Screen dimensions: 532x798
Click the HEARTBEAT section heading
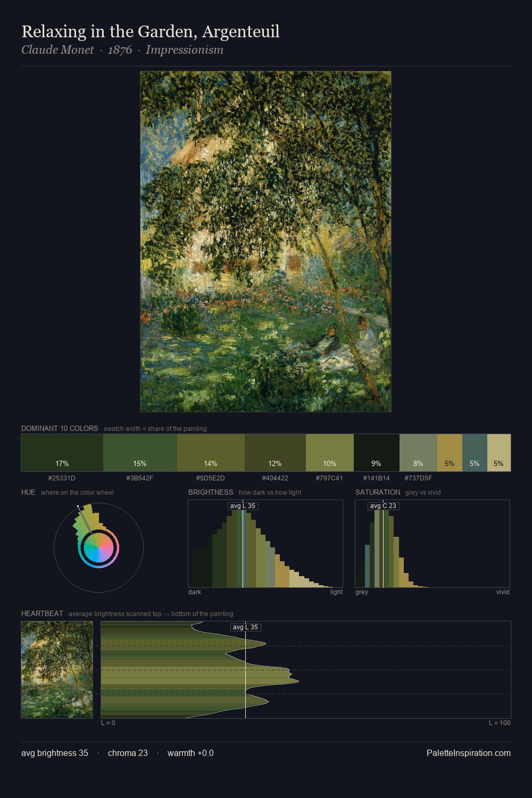click(42, 613)
